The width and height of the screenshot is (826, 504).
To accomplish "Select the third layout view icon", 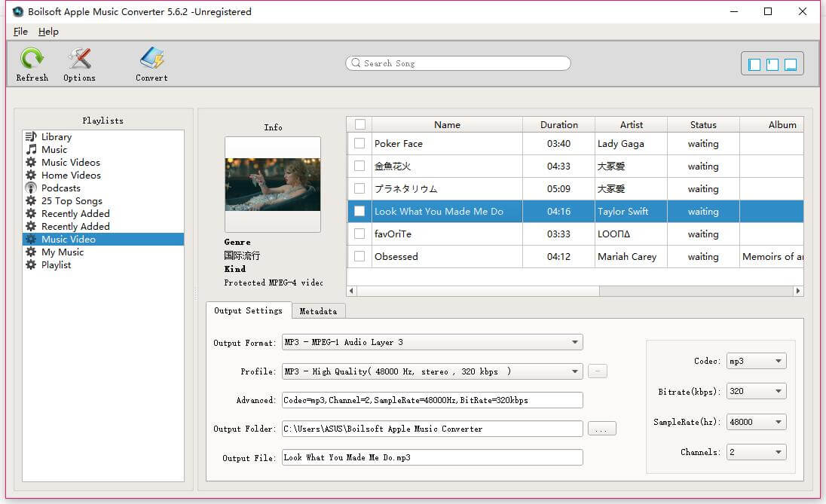I will point(790,64).
